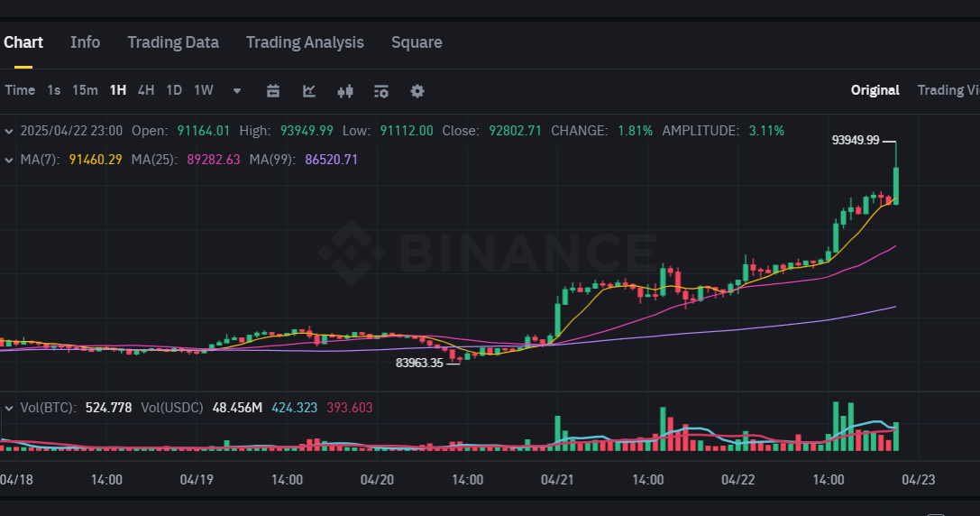Select the 15m interval
Viewport: 980px width, 516px height.
click(85, 90)
